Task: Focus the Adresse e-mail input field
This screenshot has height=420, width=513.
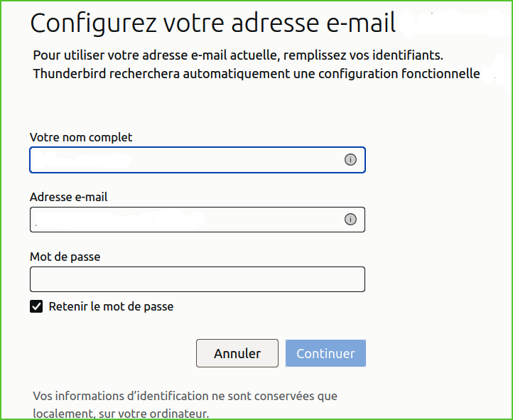Action: pyautogui.click(x=198, y=220)
